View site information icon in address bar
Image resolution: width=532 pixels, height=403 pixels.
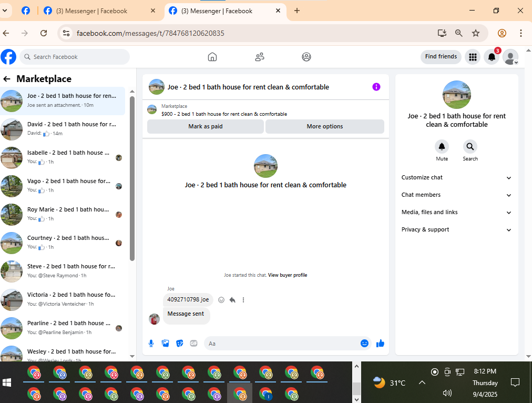coord(66,33)
